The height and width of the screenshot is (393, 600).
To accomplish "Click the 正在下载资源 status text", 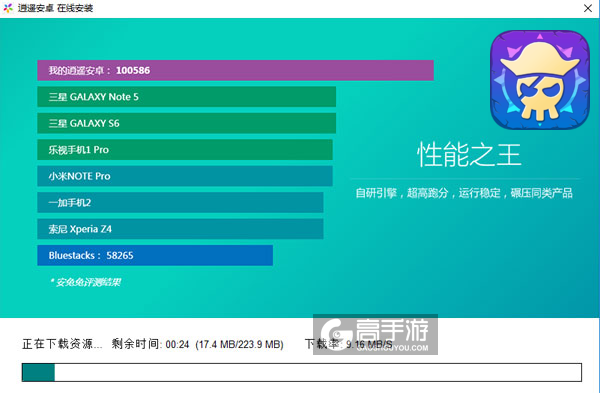I will click(62, 344).
